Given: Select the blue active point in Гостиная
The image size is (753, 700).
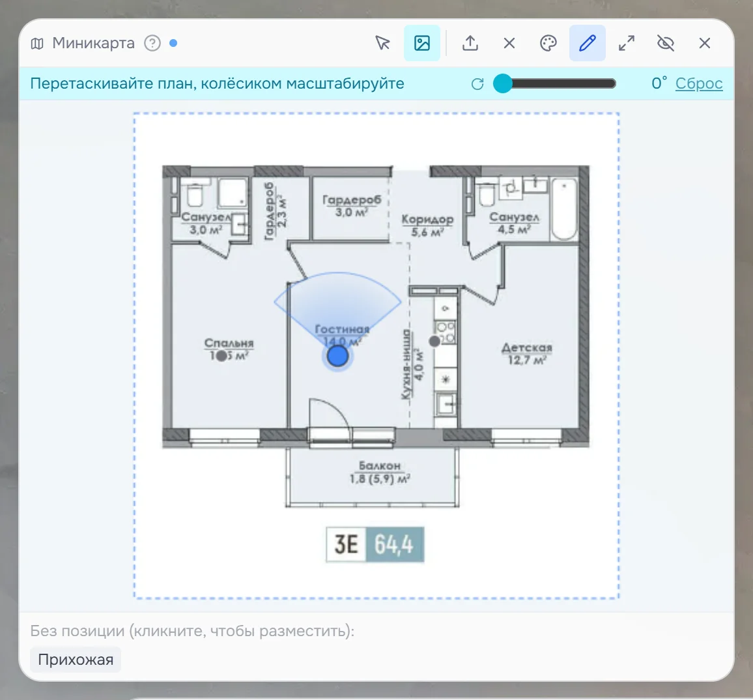Looking at the screenshot, I should [x=337, y=357].
